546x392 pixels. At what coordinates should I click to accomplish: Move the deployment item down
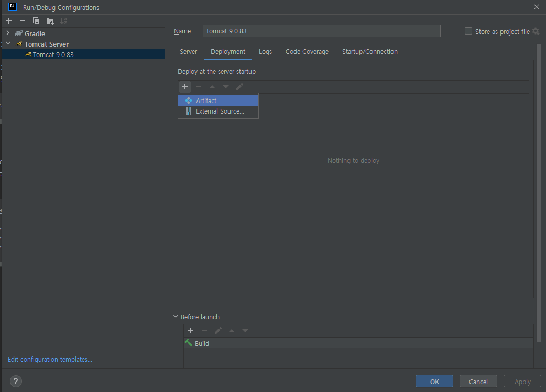pyautogui.click(x=226, y=86)
